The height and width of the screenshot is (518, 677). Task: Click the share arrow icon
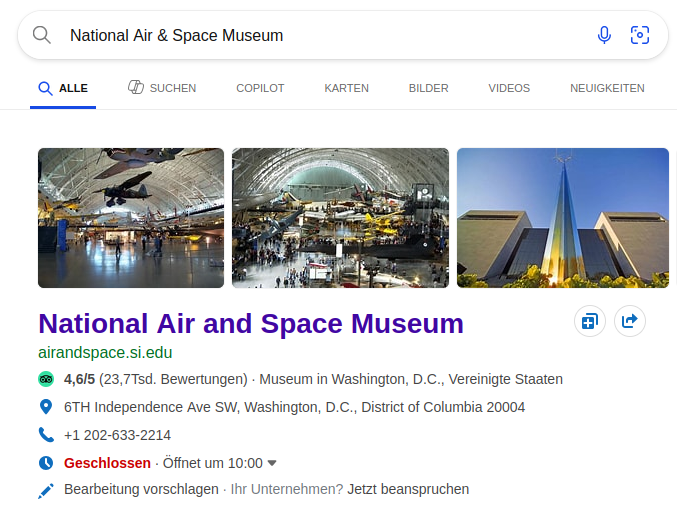[x=630, y=321]
